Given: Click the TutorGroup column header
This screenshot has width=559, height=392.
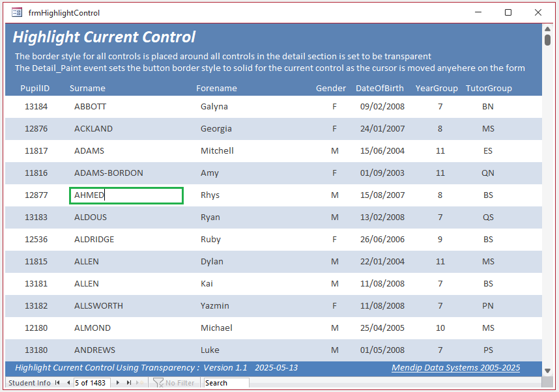Looking at the screenshot, I should tap(489, 88).
